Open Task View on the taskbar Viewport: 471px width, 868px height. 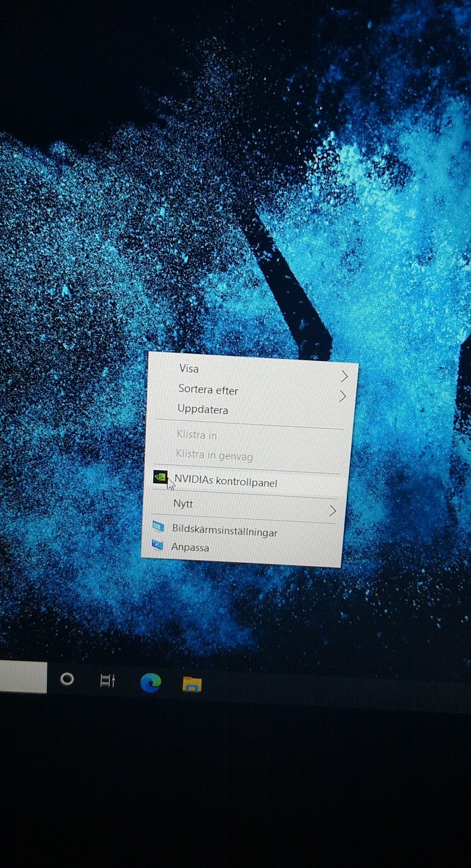(108, 680)
